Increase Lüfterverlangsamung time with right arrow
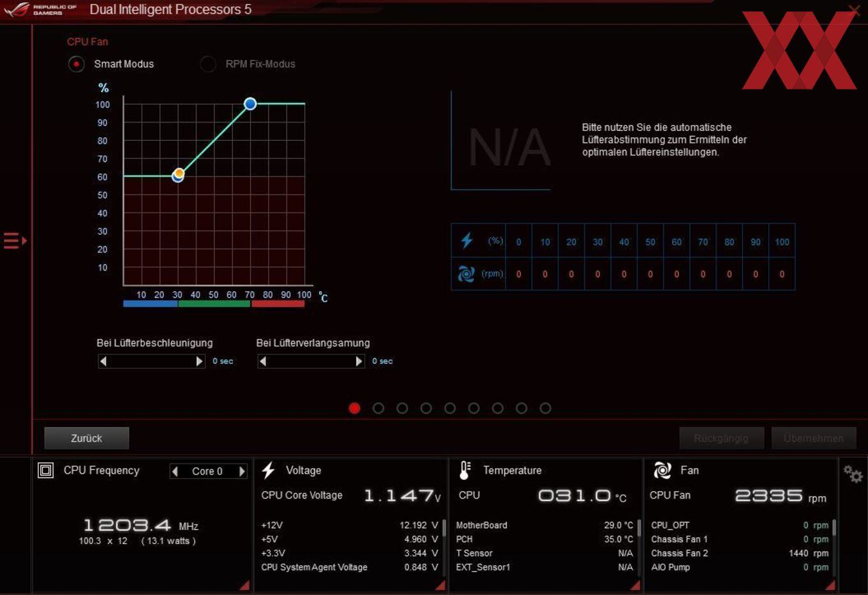 (359, 361)
